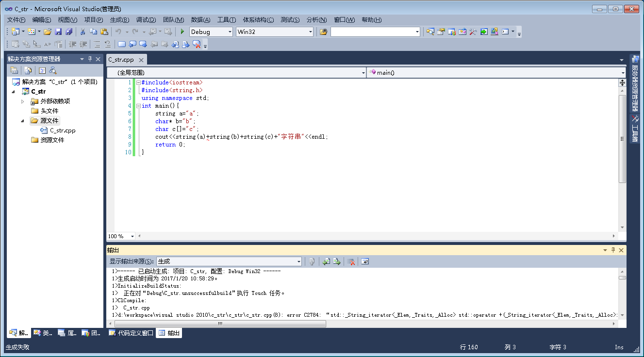
Task: Clear All output window contents
Action: click(352, 261)
